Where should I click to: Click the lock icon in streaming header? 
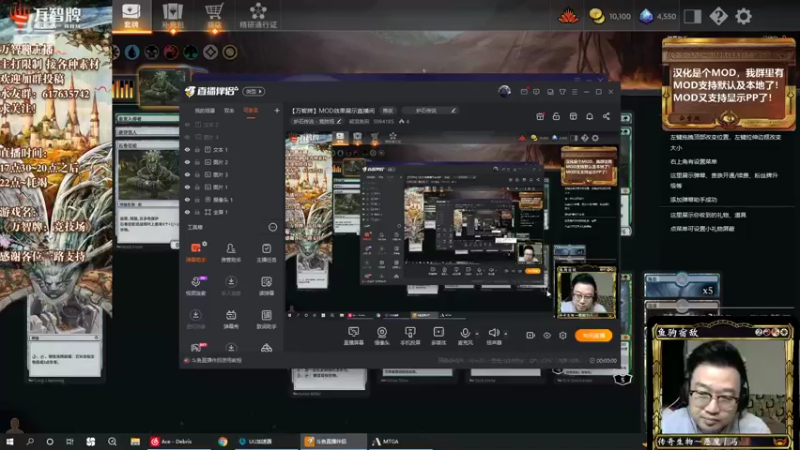tap(556, 116)
